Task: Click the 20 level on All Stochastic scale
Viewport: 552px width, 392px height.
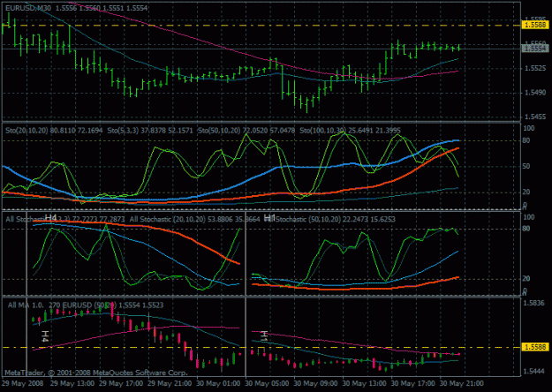Action: pyautogui.click(x=526, y=279)
